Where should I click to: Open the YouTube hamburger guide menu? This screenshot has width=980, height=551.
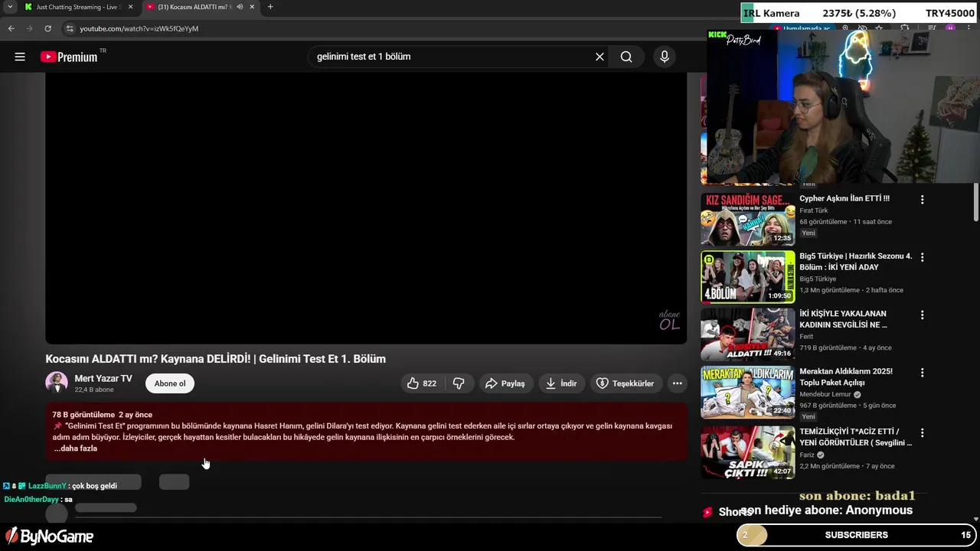(x=20, y=57)
